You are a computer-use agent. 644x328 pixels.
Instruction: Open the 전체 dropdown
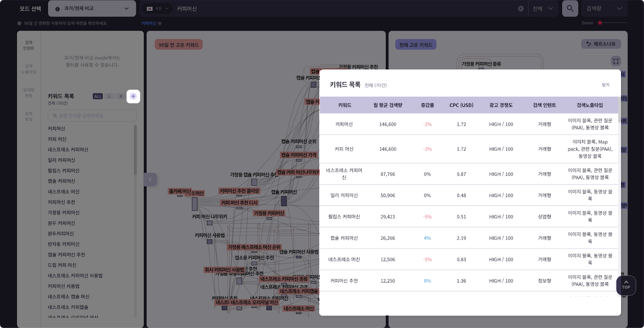tap(543, 8)
